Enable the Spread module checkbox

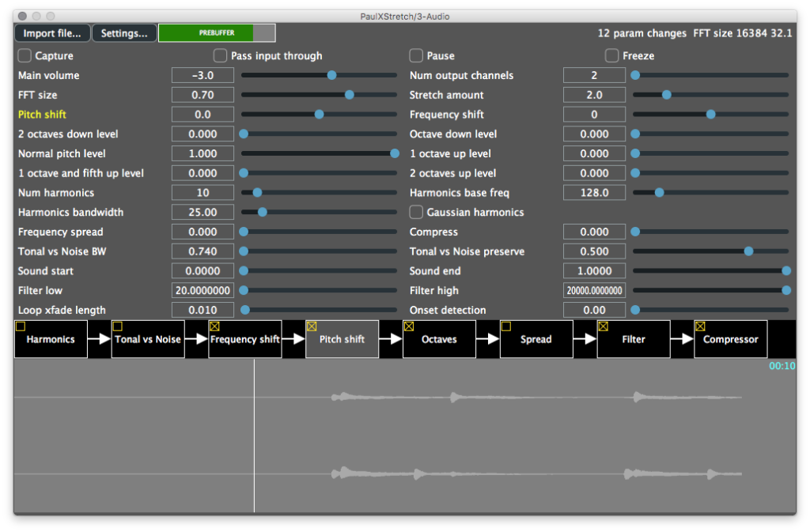point(505,326)
